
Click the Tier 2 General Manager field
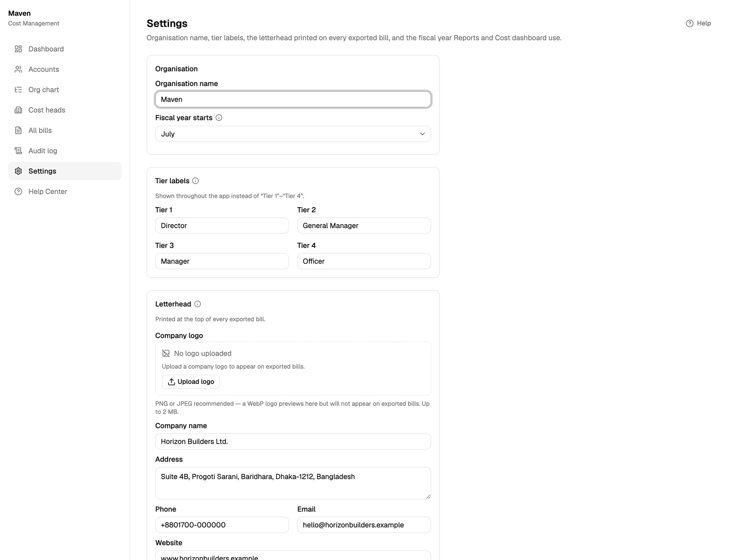click(364, 225)
